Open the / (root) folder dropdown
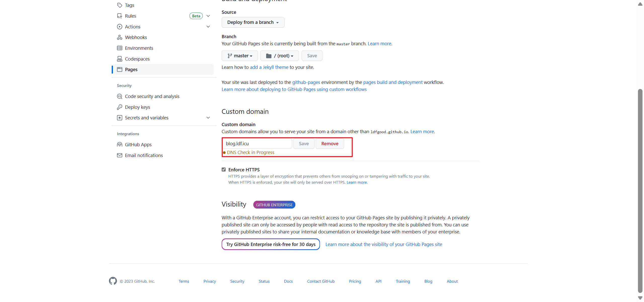Image resolution: width=644 pixels, height=302 pixels. click(279, 56)
